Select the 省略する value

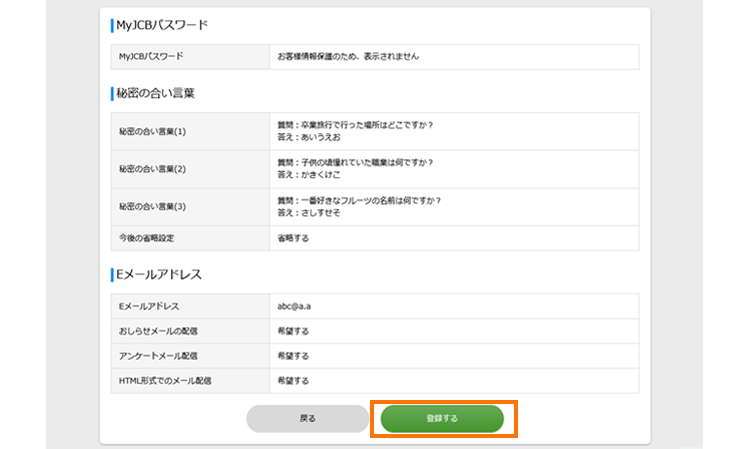tap(293, 238)
